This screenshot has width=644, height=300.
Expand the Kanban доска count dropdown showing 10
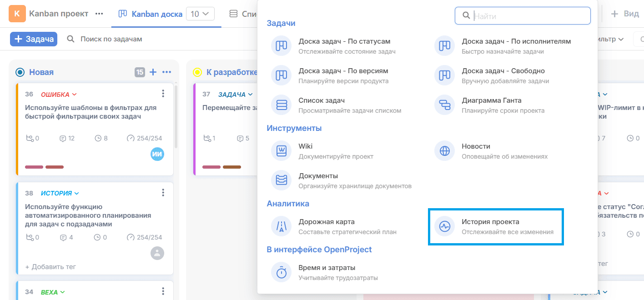[x=200, y=14]
